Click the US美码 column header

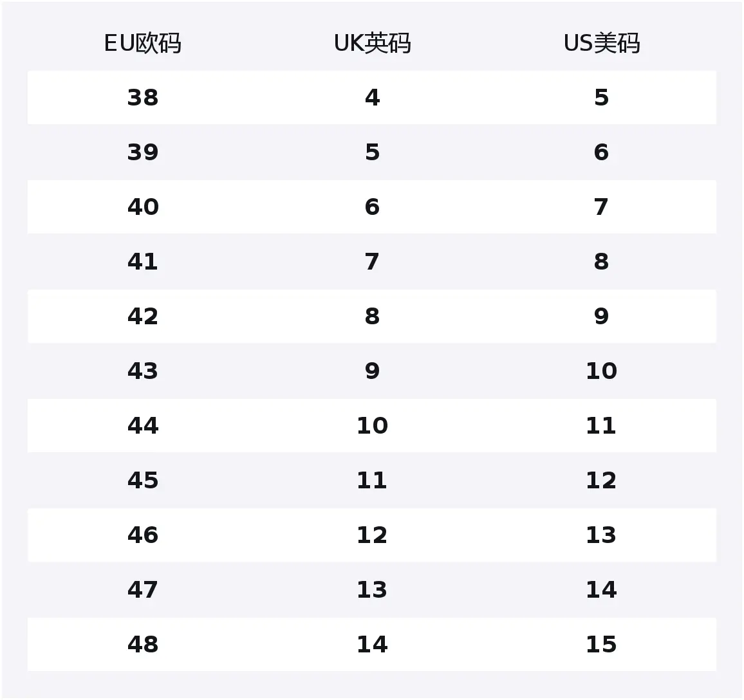click(602, 43)
